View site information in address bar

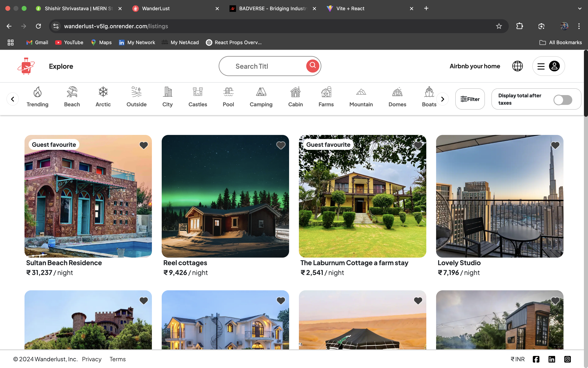click(56, 26)
